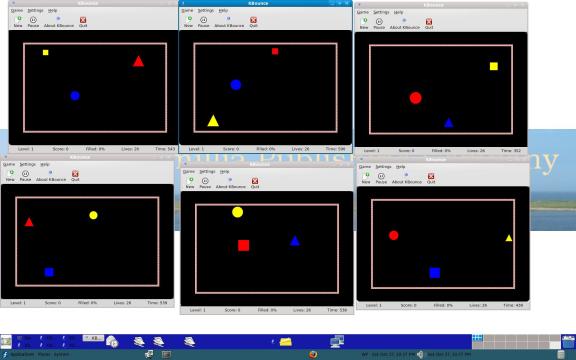Open Game menu in window with red square and yellow triangle

click(x=187, y=11)
